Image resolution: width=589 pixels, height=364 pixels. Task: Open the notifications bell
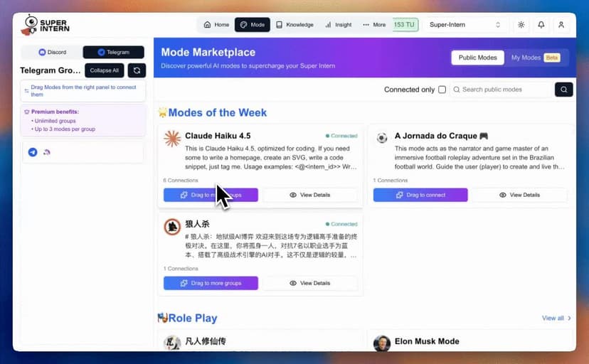541,25
